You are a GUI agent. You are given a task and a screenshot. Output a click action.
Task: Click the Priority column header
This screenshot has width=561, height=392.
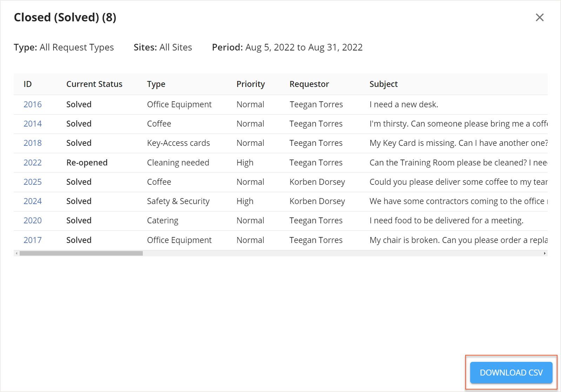[251, 84]
